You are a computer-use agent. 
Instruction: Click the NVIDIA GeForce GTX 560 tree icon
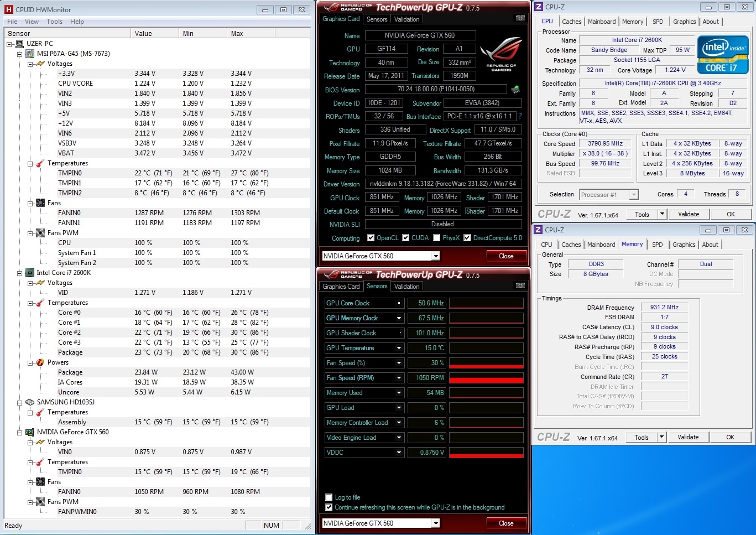pos(30,432)
